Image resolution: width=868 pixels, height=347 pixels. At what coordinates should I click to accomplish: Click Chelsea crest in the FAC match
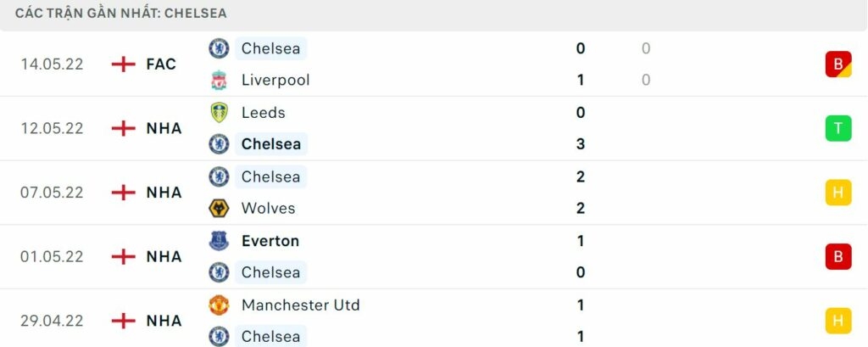coord(219,48)
